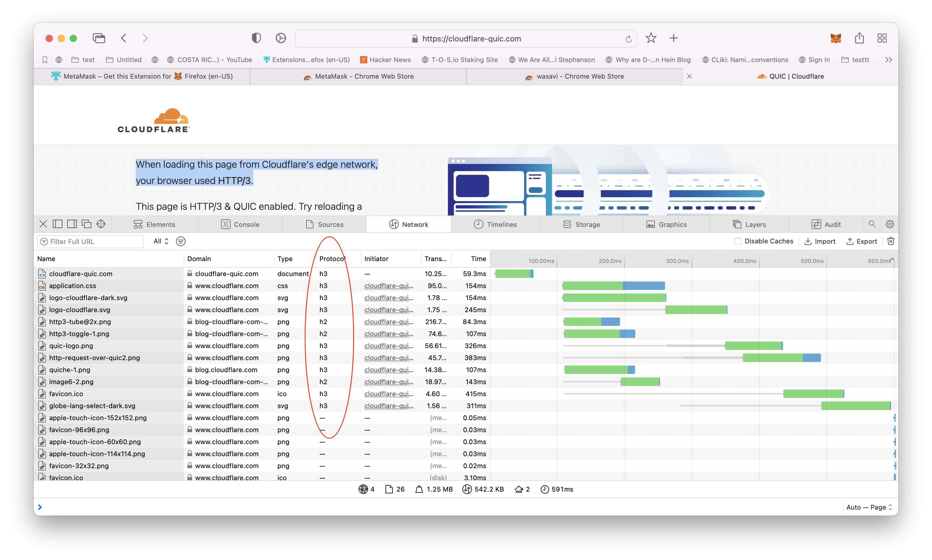932x560 pixels.
Task: Go back to previous page
Action: point(123,38)
